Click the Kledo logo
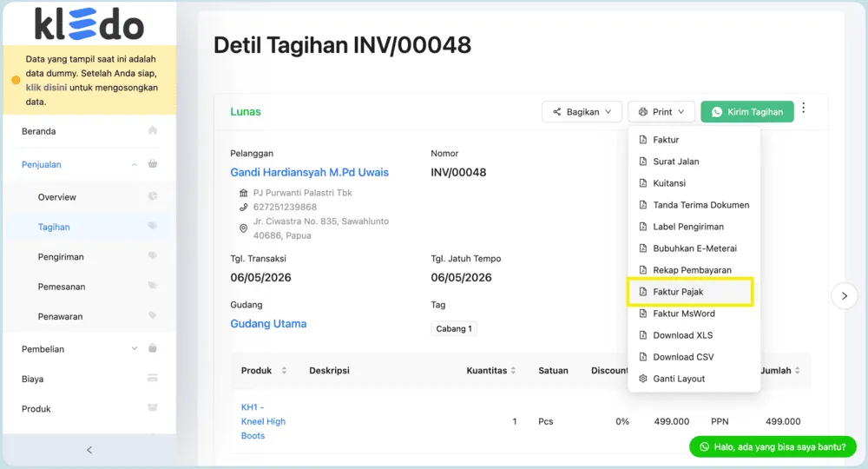This screenshot has width=868, height=469. coord(89,23)
